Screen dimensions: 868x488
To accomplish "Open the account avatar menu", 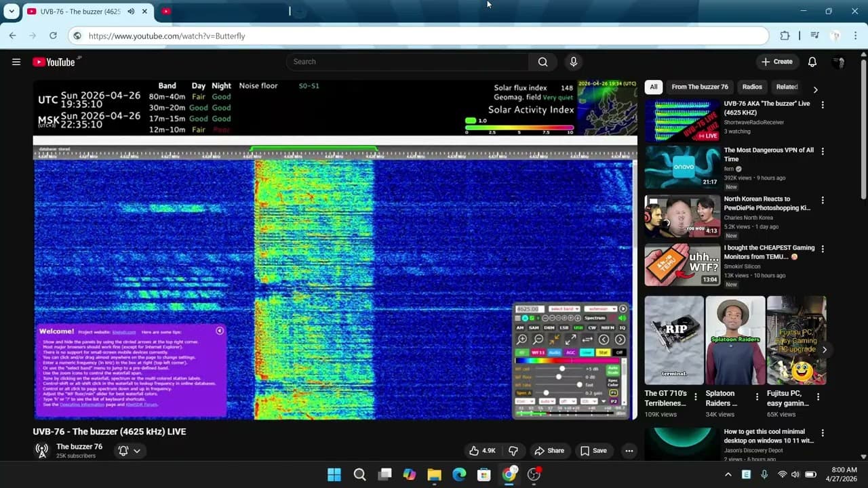I will pos(839,62).
